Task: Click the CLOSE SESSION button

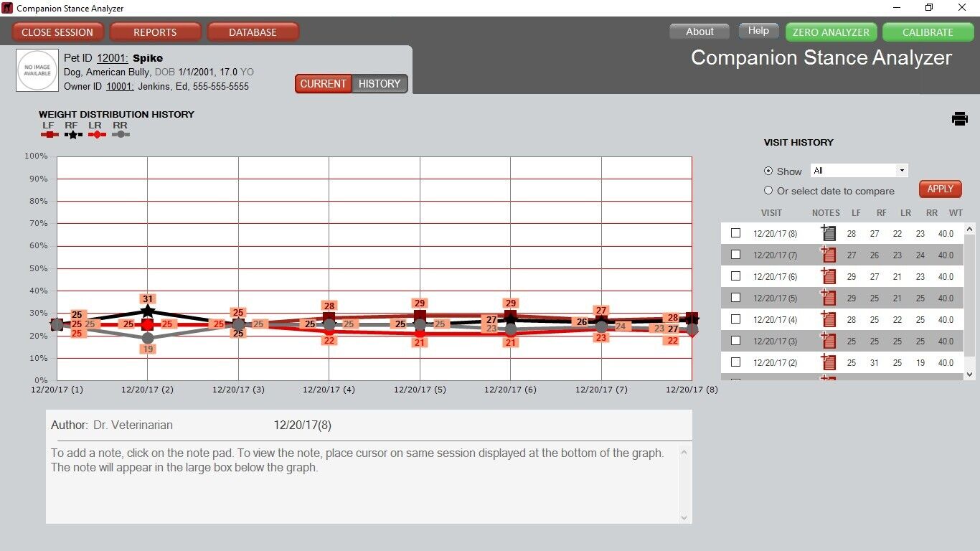Action: tap(57, 32)
